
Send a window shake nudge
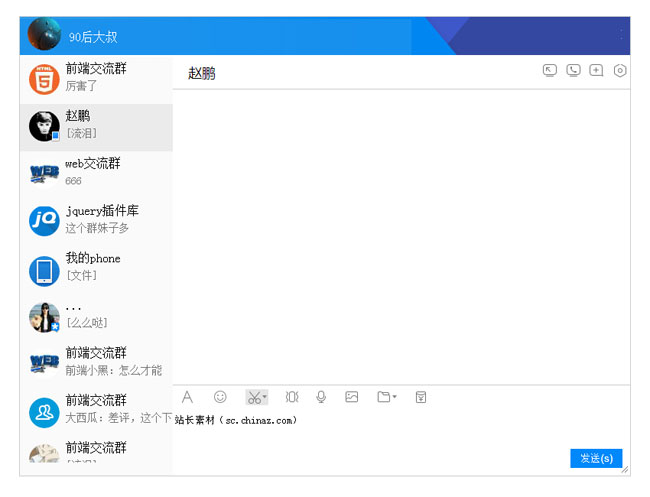coord(292,397)
